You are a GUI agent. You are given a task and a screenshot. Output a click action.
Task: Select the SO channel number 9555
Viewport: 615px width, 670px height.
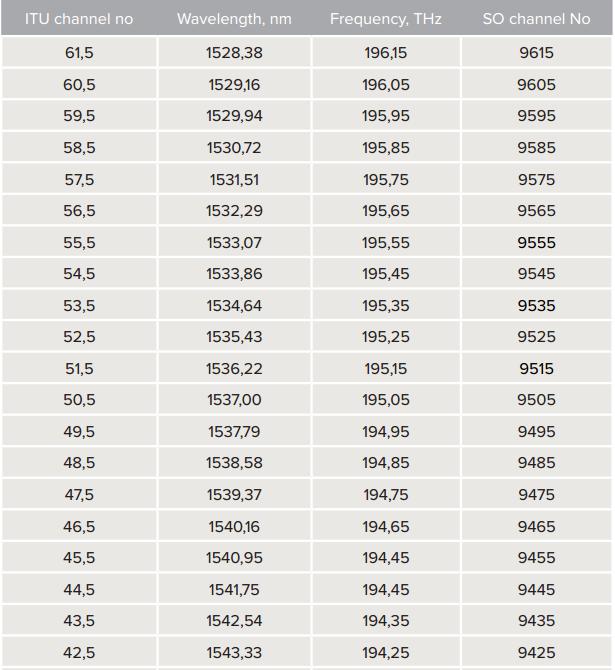point(536,243)
